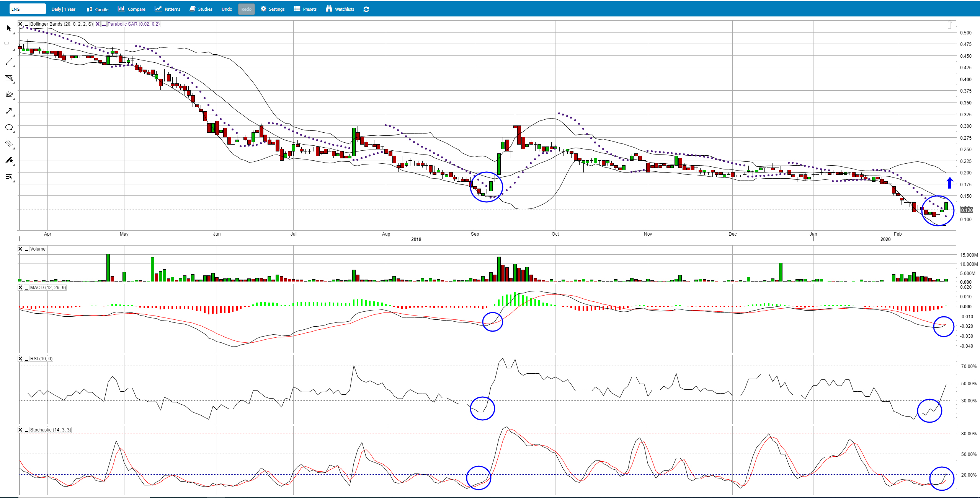Click the 15.000M volume axis label

click(969, 255)
